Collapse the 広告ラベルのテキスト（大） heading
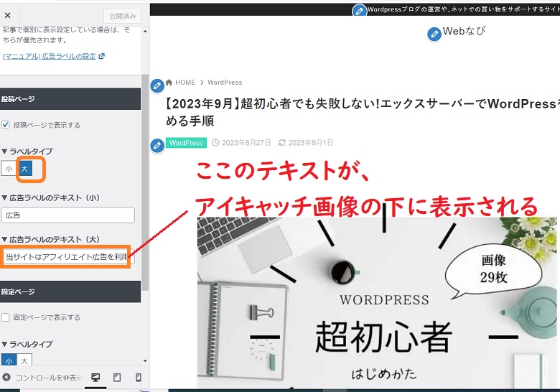The width and height of the screenshot is (560, 392). tap(50, 239)
